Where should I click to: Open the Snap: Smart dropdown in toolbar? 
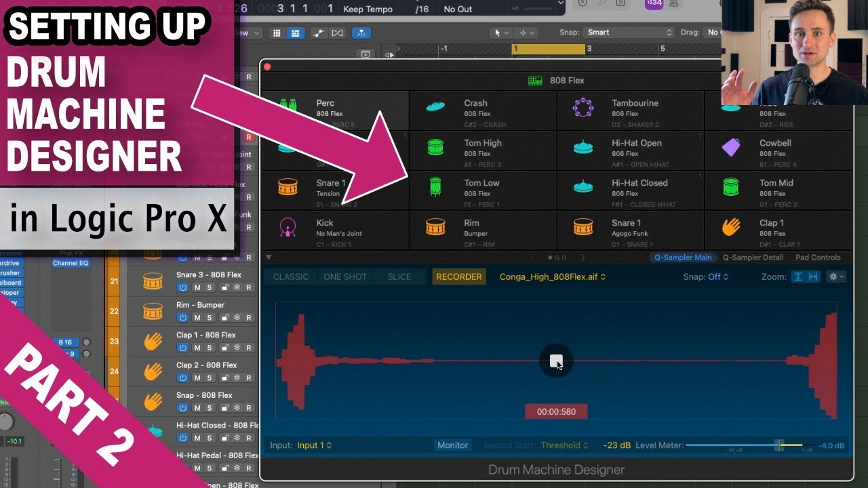pyautogui.click(x=628, y=33)
